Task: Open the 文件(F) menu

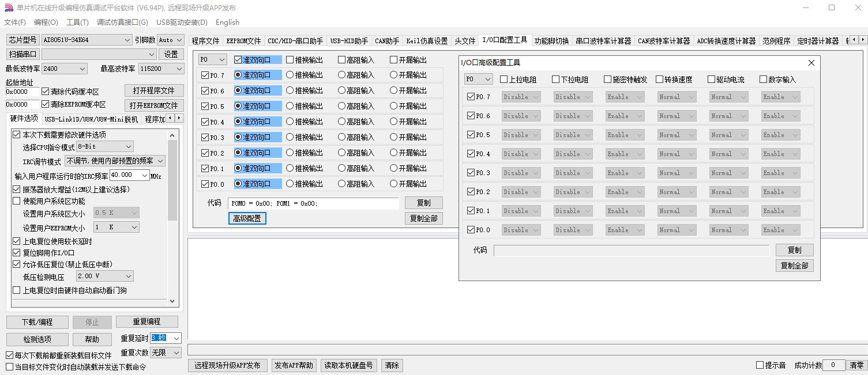Action: click(15, 22)
